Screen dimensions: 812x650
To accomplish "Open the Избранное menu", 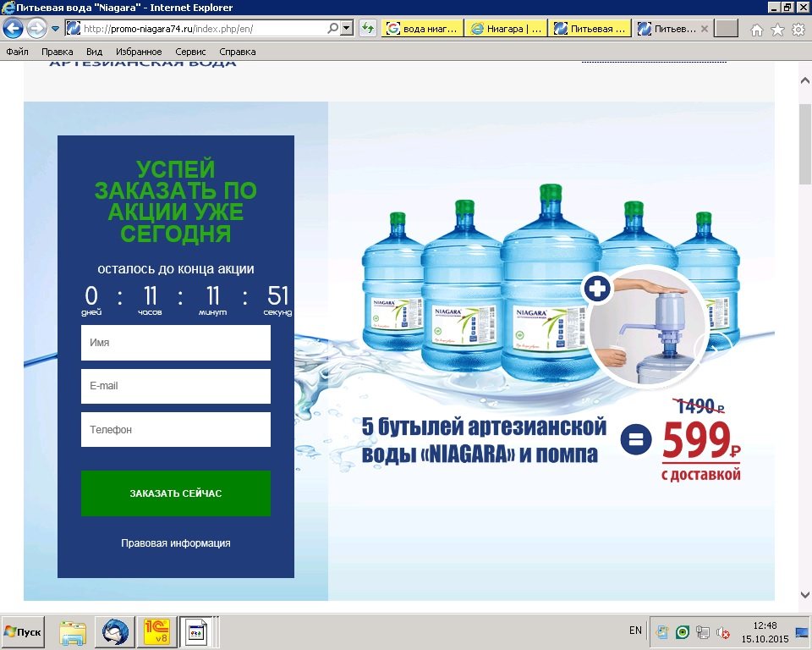I will point(139,52).
